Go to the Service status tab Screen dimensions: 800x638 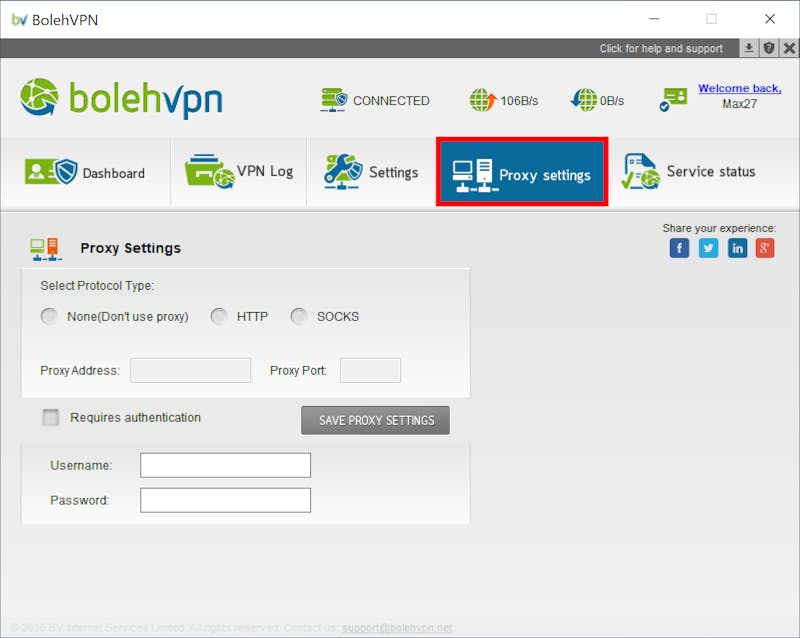pyautogui.click(x=688, y=173)
